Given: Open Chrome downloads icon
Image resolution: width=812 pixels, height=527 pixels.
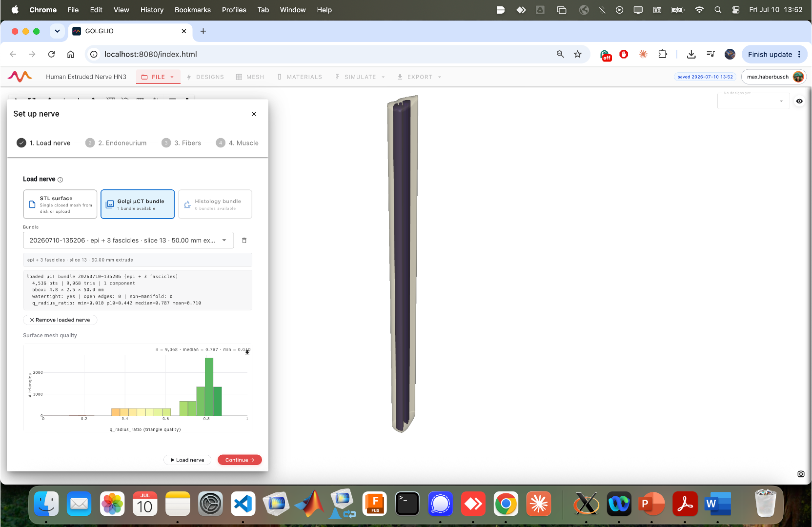Looking at the screenshot, I should 691,54.
